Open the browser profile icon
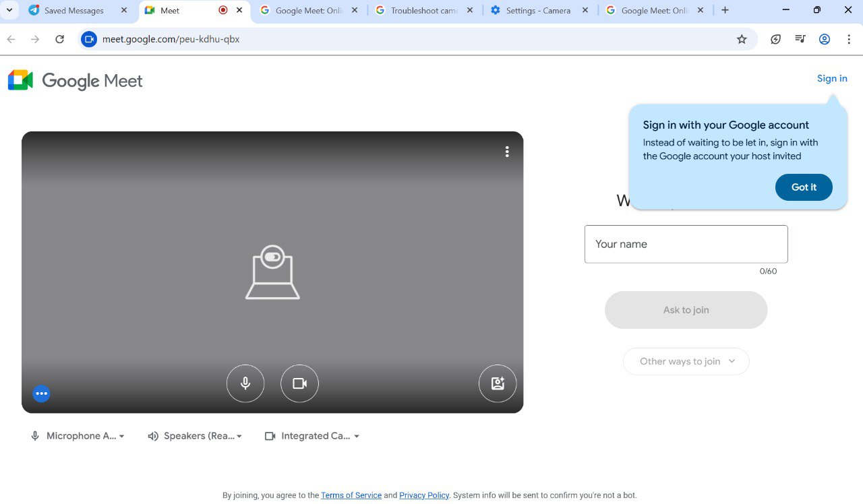Image resolution: width=863 pixels, height=504 pixels. click(x=825, y=39)
